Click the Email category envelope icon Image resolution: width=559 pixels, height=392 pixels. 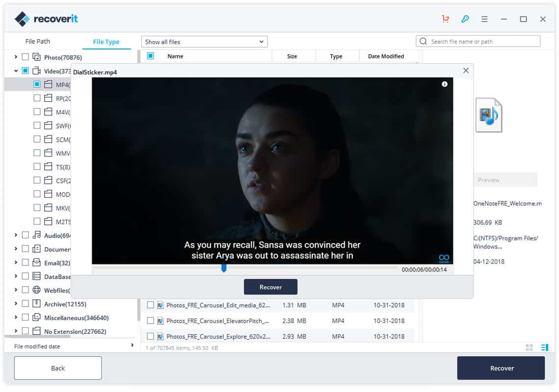(36, 263)
